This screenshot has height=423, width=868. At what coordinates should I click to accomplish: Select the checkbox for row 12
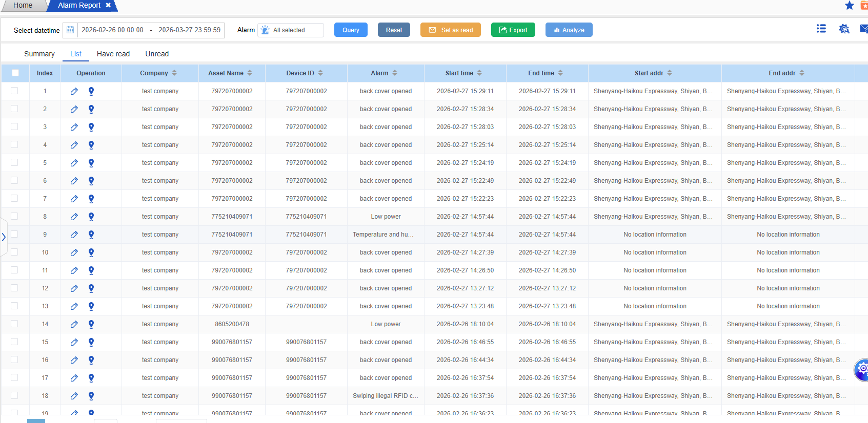coord(14,288)
